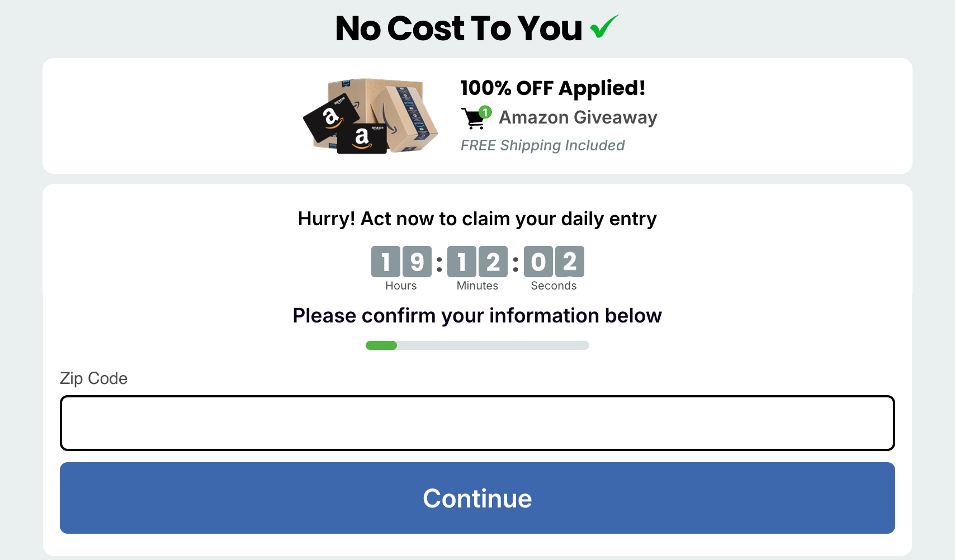Click the 100% OFF Applied! heading
The image size is (955, 560).
pos(552,88)
